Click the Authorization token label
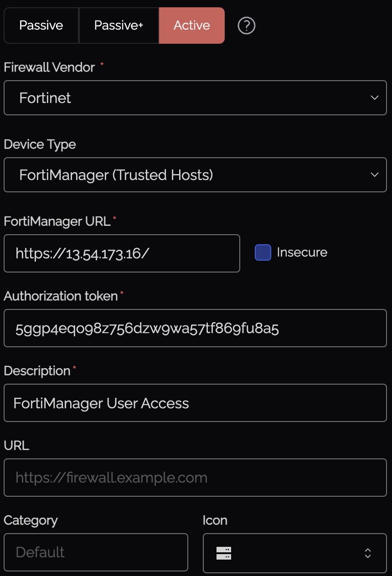The width and height of the screenshot is (392, 576). [x=61, y=296]
